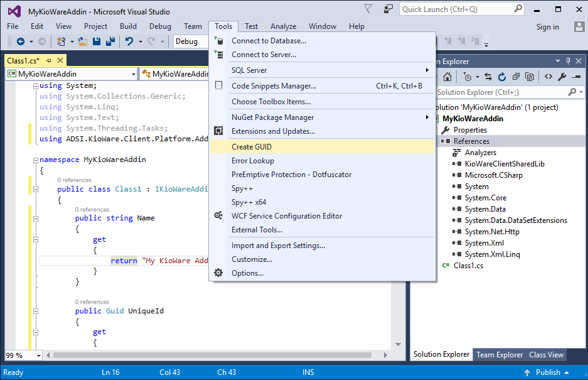Click the editor horizontal scrollbar thumb
This screenshot has width=588, height=380.
pyautogui.click(x=212, y=356)
